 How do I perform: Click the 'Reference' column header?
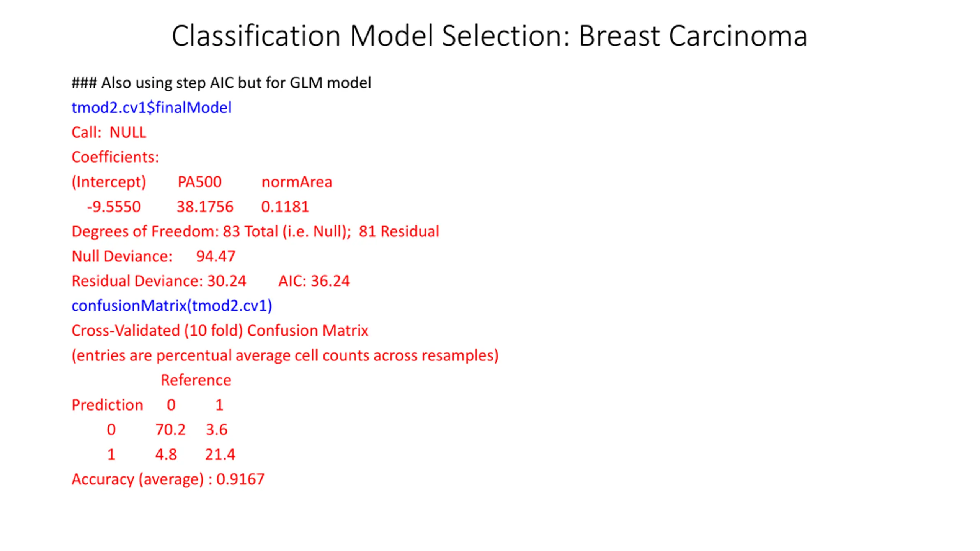point(196,380)
